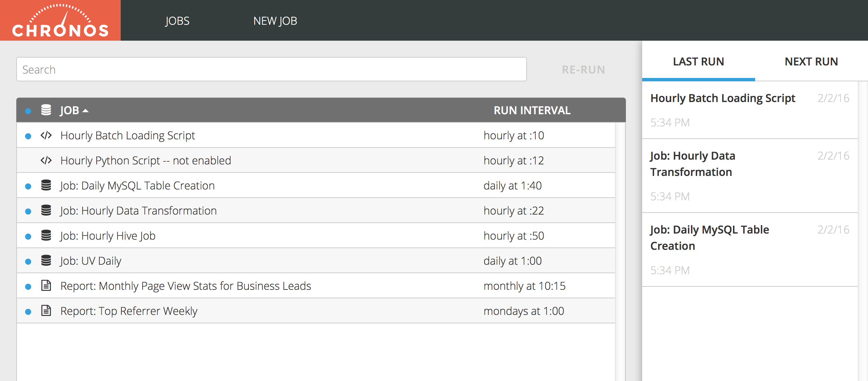The image size is (868, 381).
Task: Toggle status dot of Hourly Batch Loading Script
Action: (28, 136)
